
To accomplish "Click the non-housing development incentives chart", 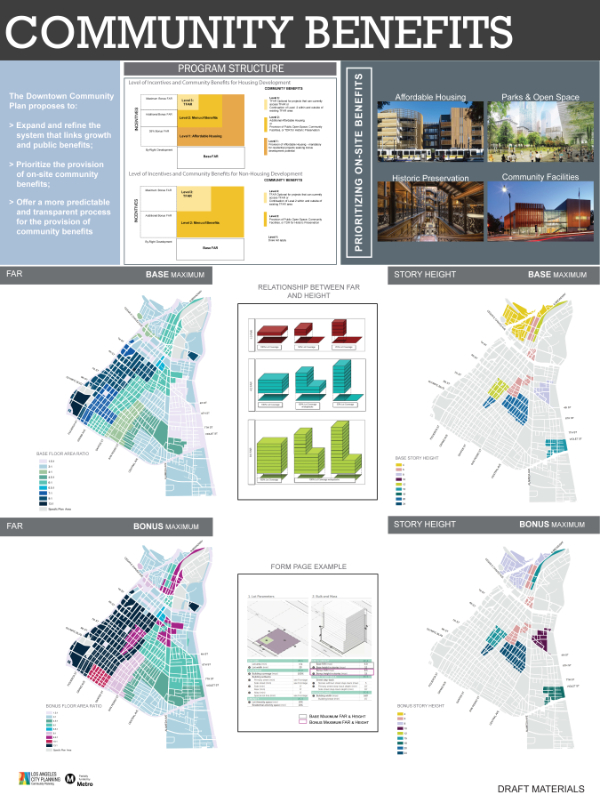I will (192, 223).
